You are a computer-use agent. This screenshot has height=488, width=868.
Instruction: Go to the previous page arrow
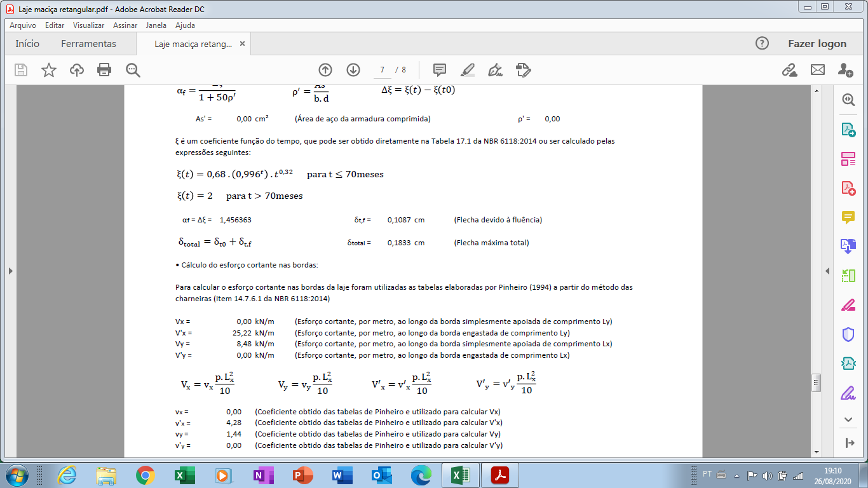[325, 70]
